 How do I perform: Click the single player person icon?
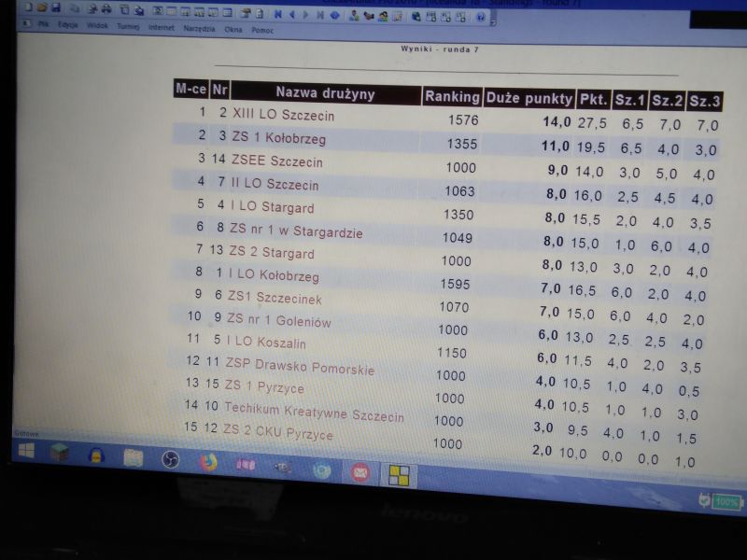tap(354, 16)
